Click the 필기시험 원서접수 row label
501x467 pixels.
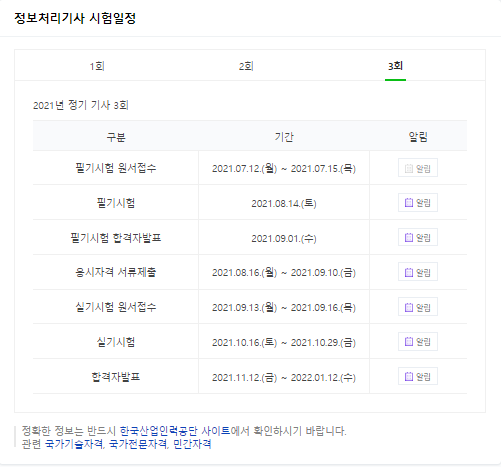[116, 168]
